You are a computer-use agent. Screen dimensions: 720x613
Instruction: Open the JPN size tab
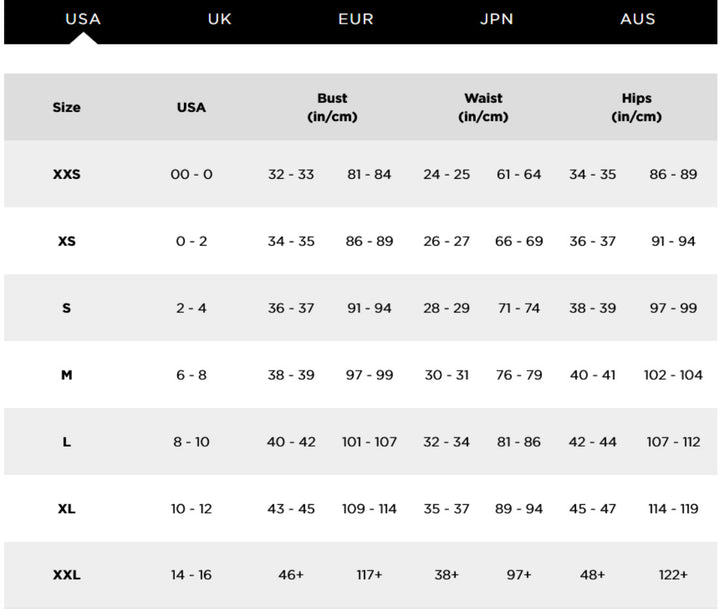tap(496, 19)
